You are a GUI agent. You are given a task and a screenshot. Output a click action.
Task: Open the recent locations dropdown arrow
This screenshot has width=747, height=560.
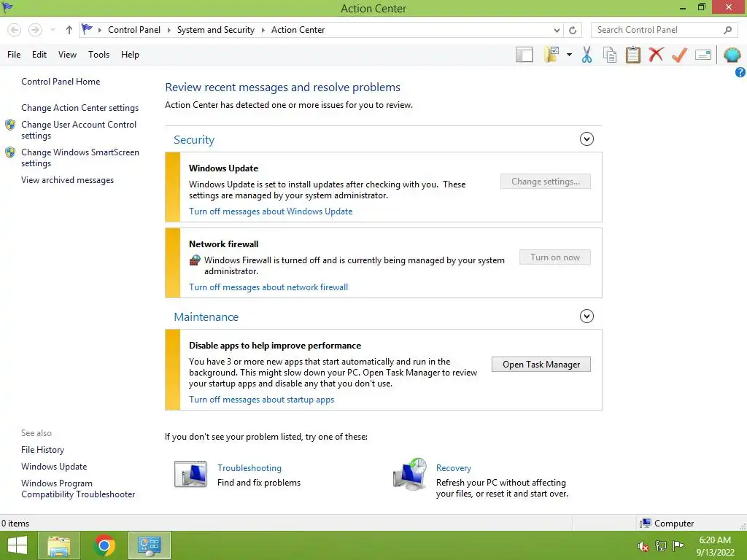pos(53,30)
